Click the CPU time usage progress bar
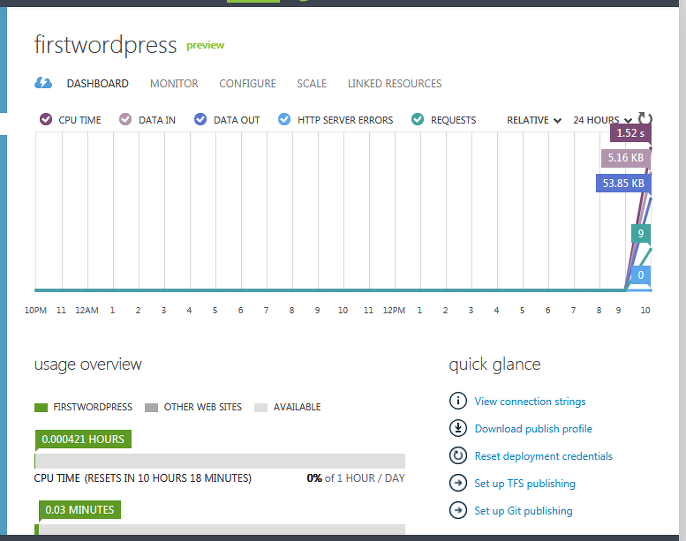This screenshot has height=541, width=686. (x=220, y=461)
